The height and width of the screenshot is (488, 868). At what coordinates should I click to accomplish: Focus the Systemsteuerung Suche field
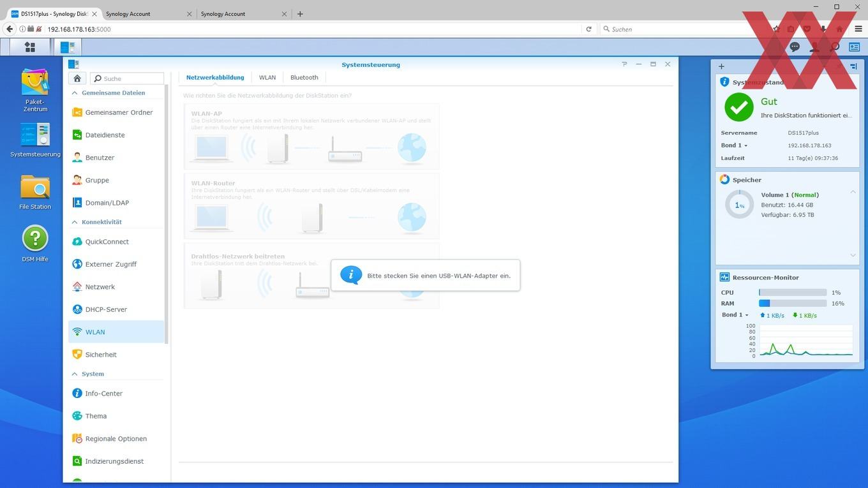tap(127, 78)
